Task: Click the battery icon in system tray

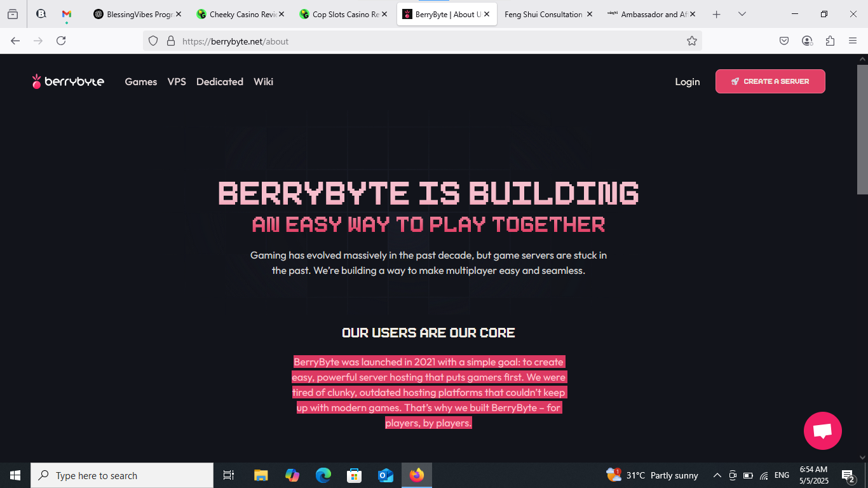Action: pyautogui.click(x=749, y=475)
